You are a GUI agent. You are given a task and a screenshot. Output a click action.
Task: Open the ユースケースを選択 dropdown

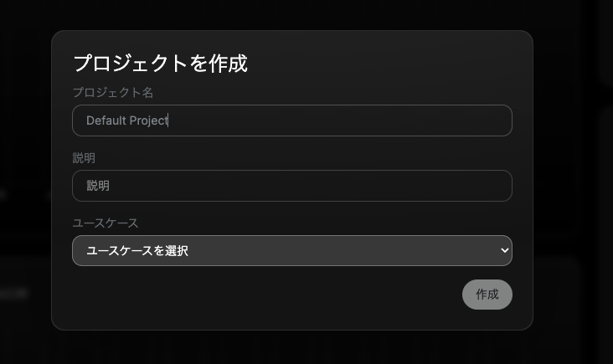click(x=291, y=250)
